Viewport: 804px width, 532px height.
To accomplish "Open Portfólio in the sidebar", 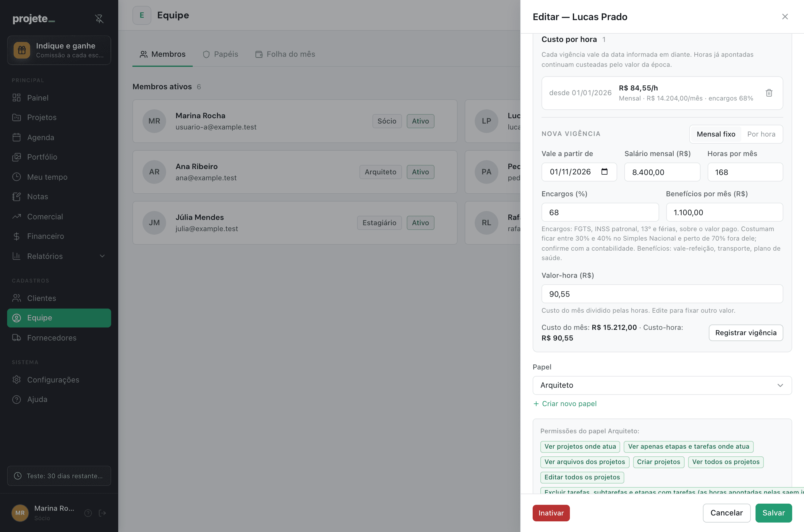I will (x=59, y=157).
